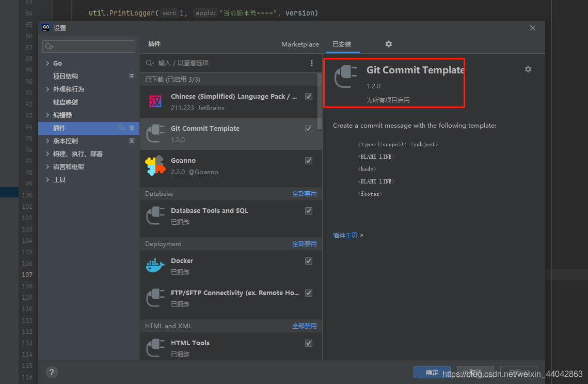
Task: Click large plug icon in plugin detail header
Action: click(346, 76)
